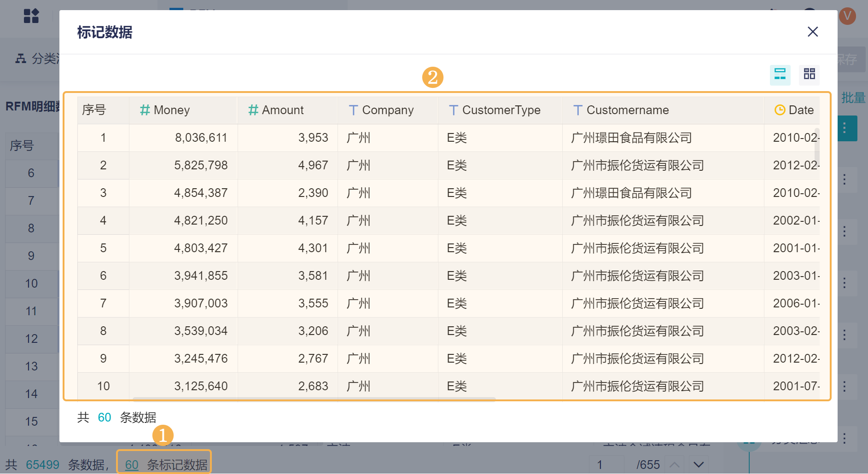Image resolution: width=868 pixels, height=474 pixels.
Task: Switch to list view layout icon
Action: 780,75
